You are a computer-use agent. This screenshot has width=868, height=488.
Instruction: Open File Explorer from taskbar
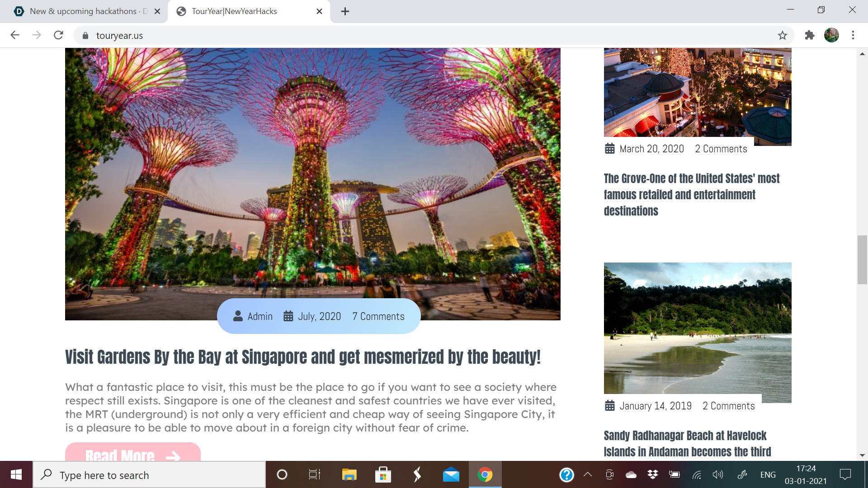tap(349, 474)
